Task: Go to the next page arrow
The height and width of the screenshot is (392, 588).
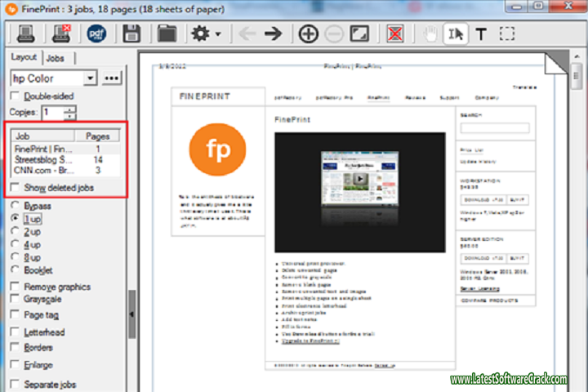Action: coord(273,33)
